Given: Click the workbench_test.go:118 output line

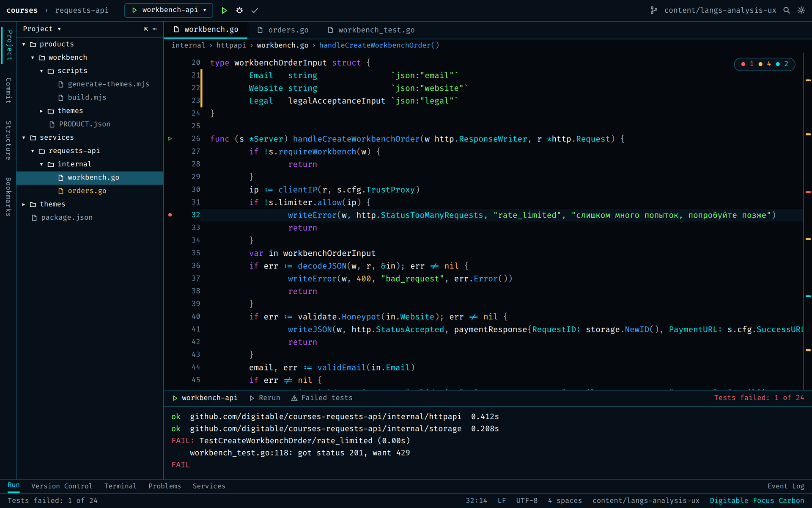Looking at the screenshot, I should coord(300,453).
